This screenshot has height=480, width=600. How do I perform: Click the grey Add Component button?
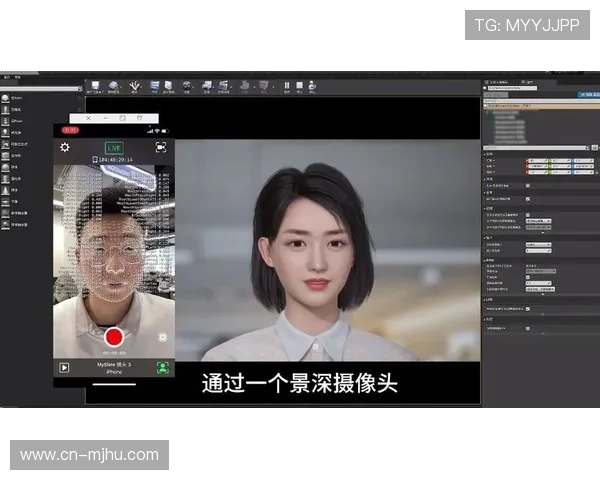click(496, 95)
